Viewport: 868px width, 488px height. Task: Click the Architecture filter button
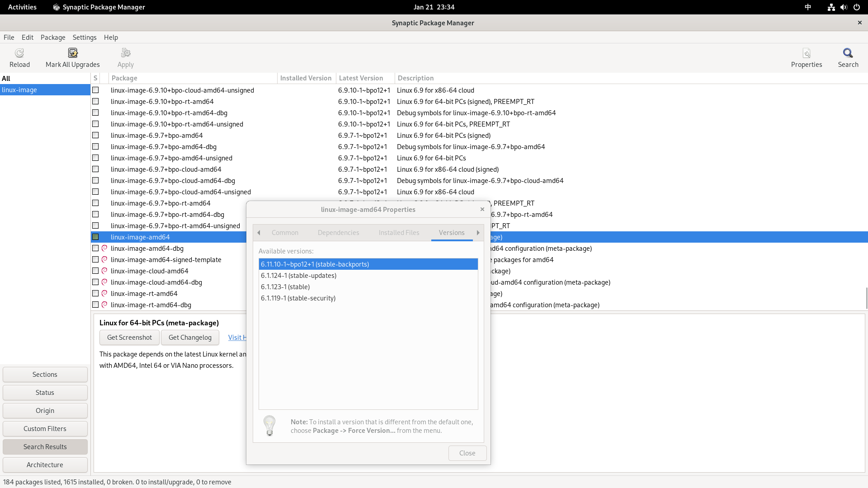(x=45, y=465)
